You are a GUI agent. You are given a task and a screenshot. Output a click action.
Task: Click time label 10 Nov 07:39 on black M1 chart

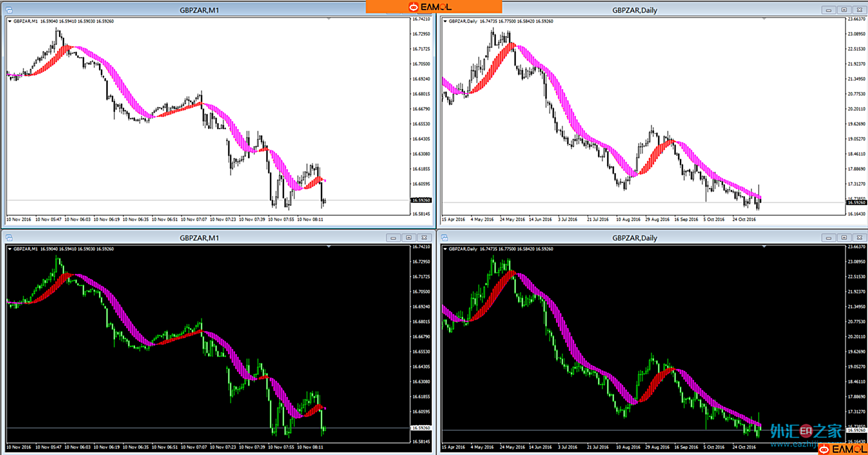pos(252,447)
